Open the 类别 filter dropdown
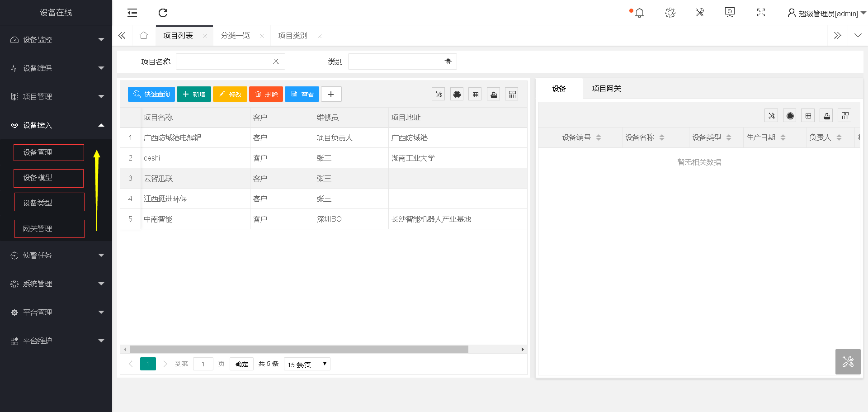This screenshot has width=868, height=412. point(402,62)
